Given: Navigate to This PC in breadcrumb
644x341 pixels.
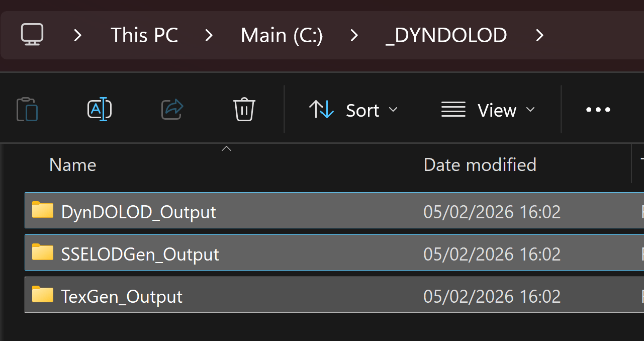Looking at the screenshot, I should point(144,35).
